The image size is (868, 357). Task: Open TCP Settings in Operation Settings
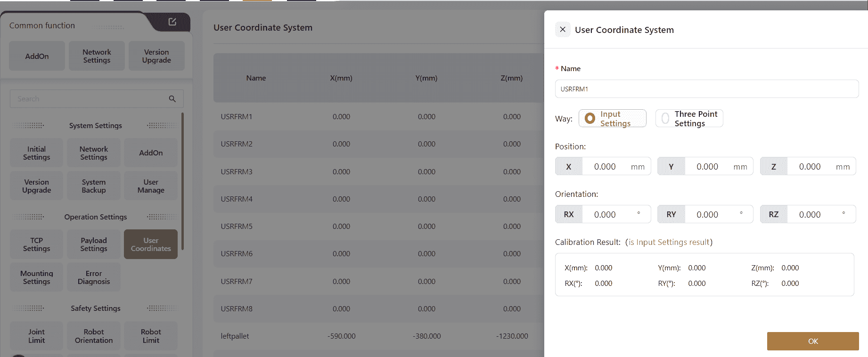coord(37,244)
